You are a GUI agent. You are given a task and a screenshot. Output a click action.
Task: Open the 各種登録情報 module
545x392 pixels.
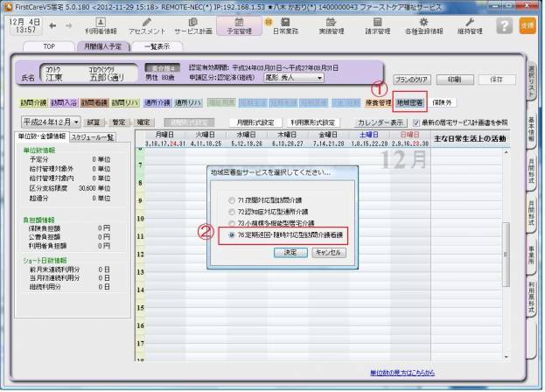[x=422, y=25]
